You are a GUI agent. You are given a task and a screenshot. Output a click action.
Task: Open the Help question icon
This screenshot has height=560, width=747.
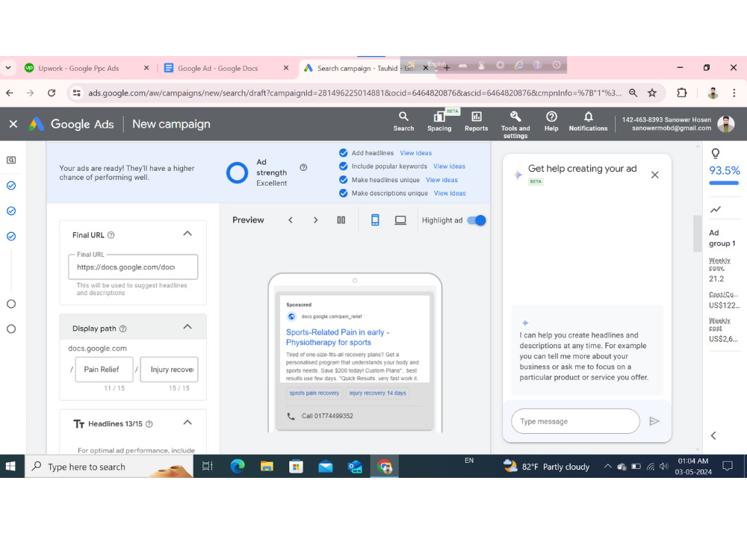pos(551,122)
